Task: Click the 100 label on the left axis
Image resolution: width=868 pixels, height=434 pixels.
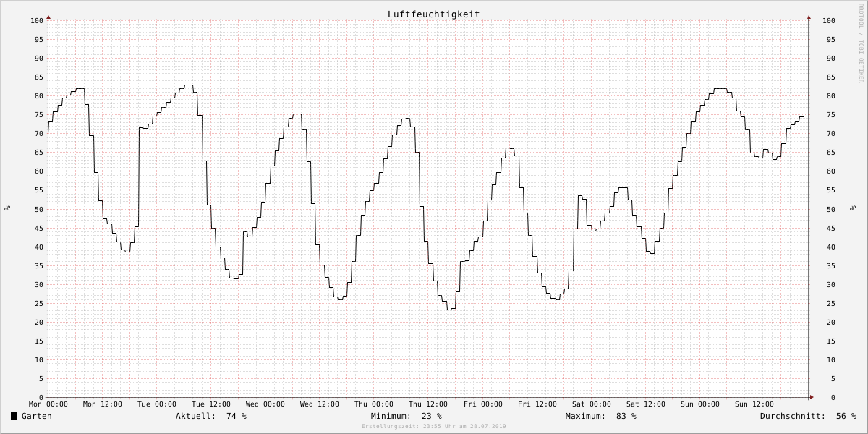Action: point(37,20)
